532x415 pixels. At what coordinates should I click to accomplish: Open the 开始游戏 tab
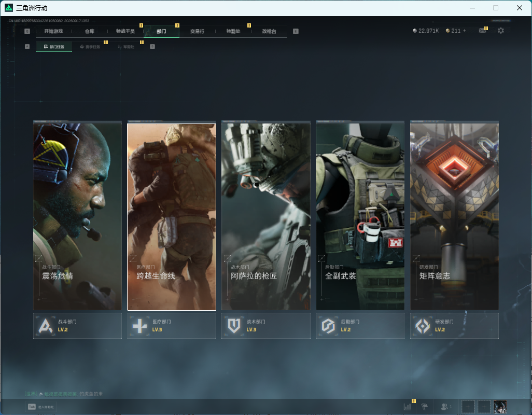pos(53,31)
